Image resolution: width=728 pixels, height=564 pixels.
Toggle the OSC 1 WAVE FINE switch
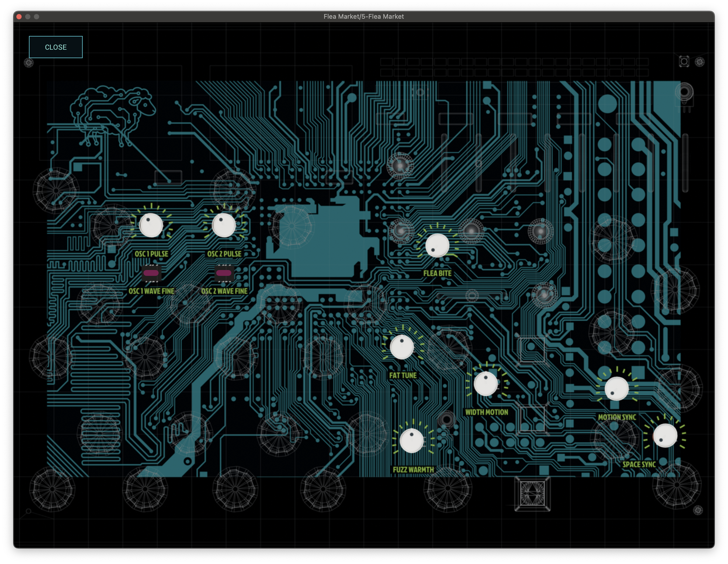151,273
